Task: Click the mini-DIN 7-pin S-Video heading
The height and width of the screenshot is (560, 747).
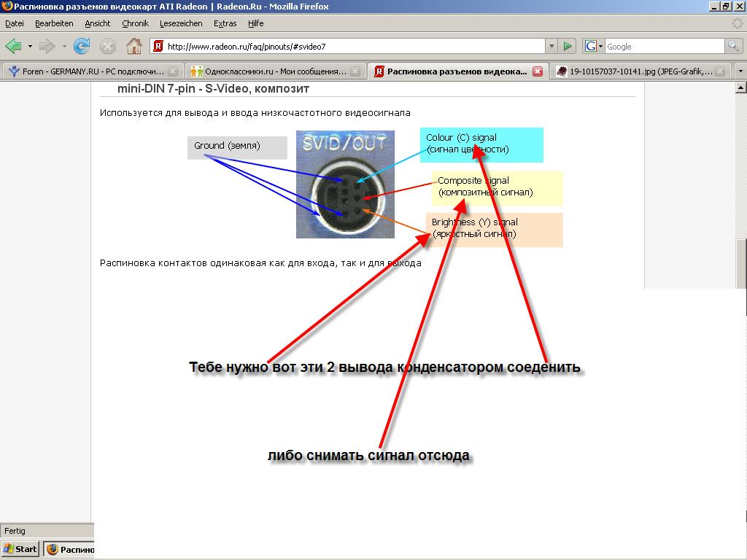Action: (x=214, y=88)
